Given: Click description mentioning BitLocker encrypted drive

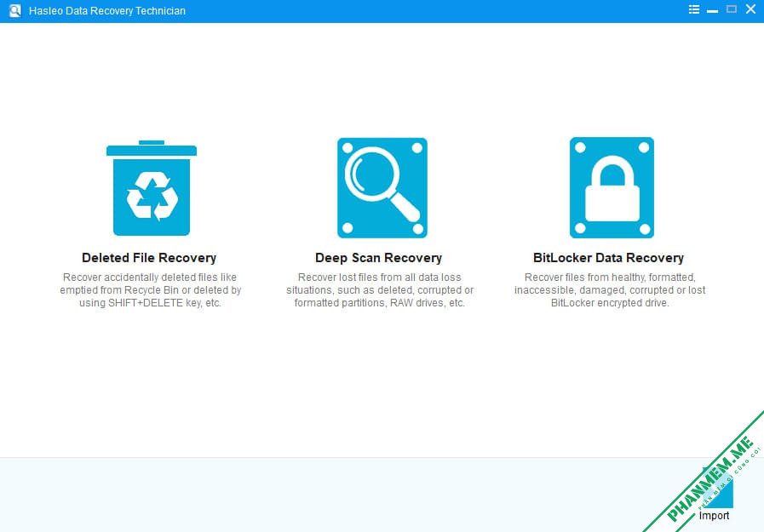Looking at the screenshot, I should 610,290.
